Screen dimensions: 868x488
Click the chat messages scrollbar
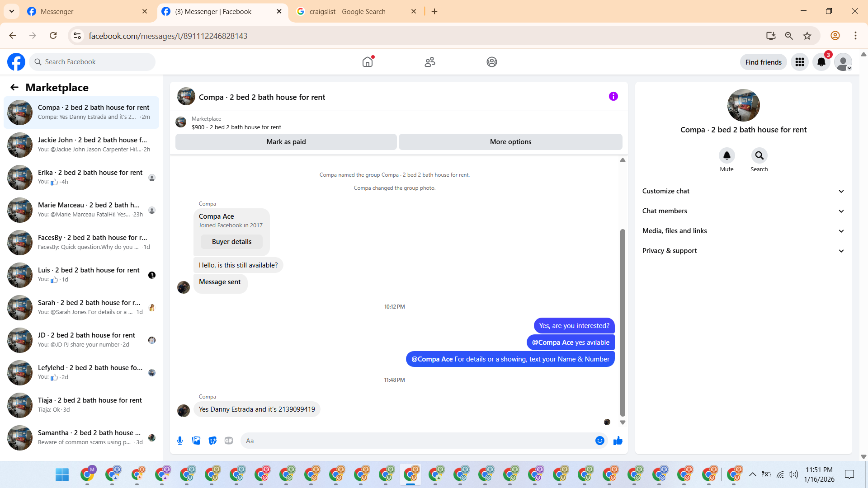tap(623, 323)
